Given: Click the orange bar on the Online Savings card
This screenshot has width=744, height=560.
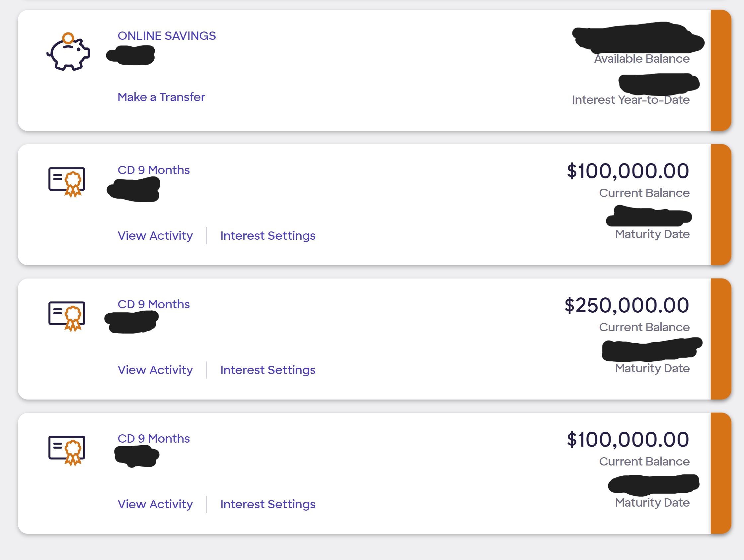Looking at the screenshot, I should pyautogui.click(x=721, y=70).
